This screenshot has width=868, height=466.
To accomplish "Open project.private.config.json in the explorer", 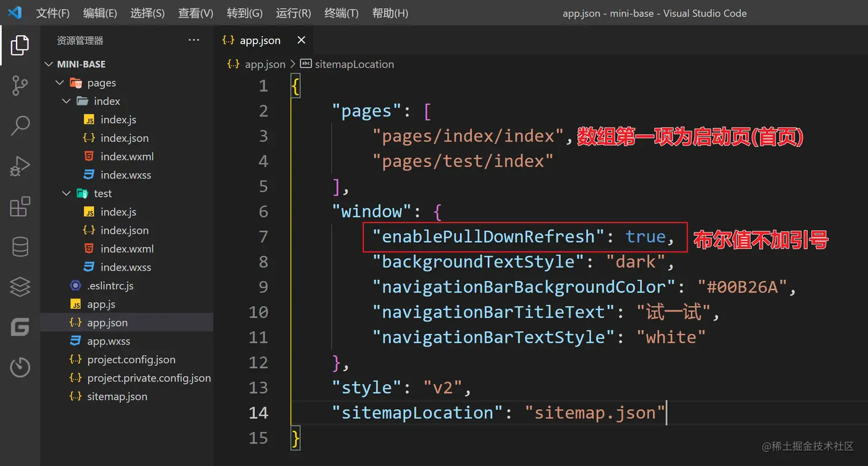I will 149,378.
